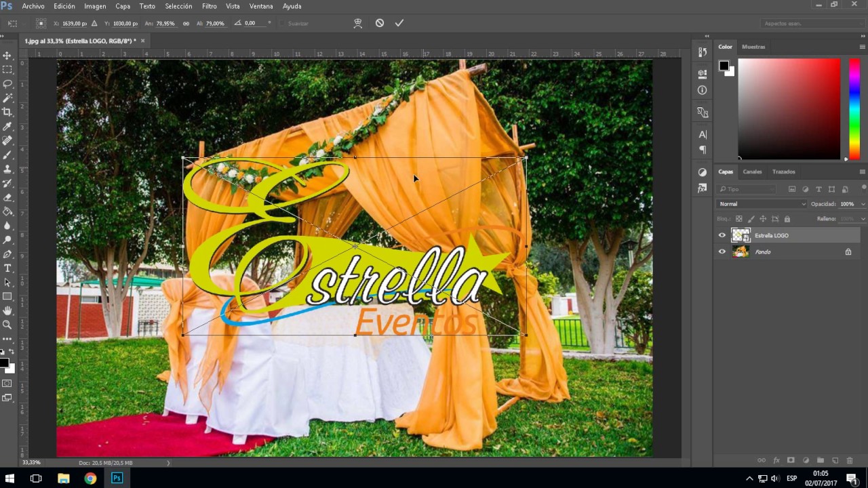Create a new layer with the page icon
The width and height of the screenshot is (868, 488).
835,461
